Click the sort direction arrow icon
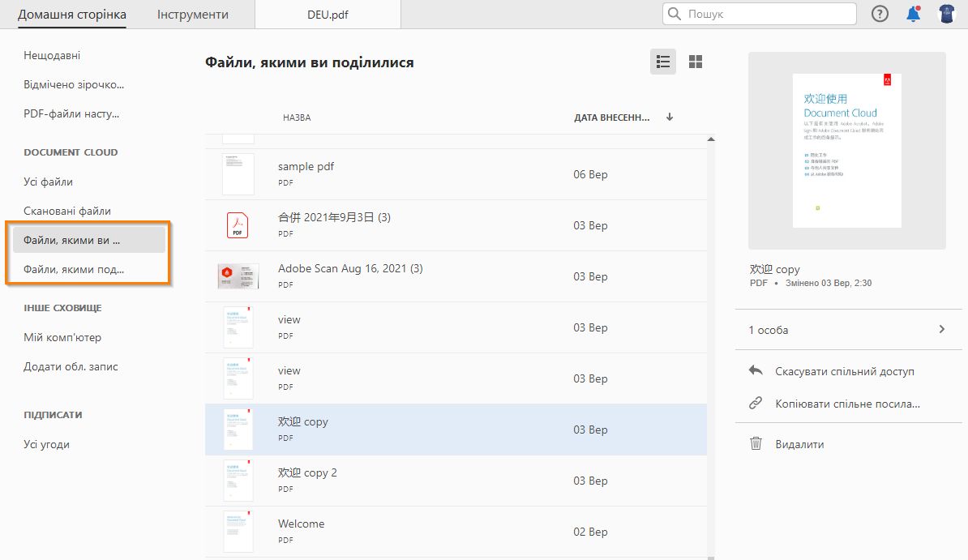 pyautogui.click(x=670, y=117)
